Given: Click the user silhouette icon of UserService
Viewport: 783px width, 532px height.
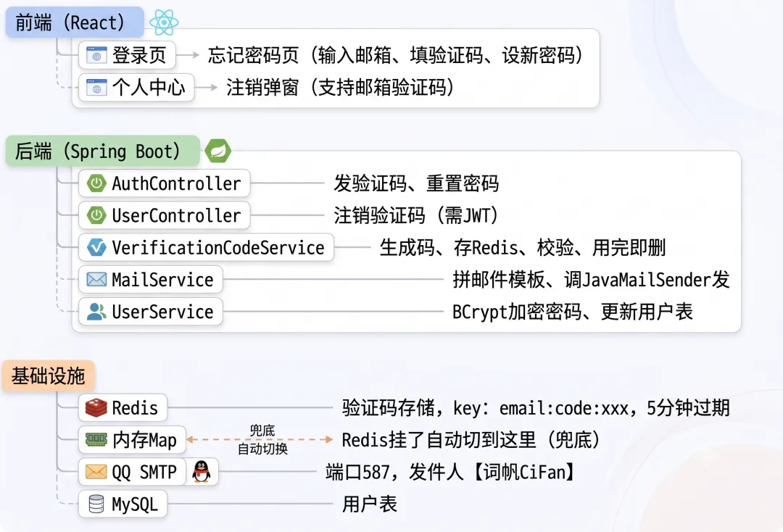Looking at the screenshot, I should pyautogui.click(x=96, y=312).
